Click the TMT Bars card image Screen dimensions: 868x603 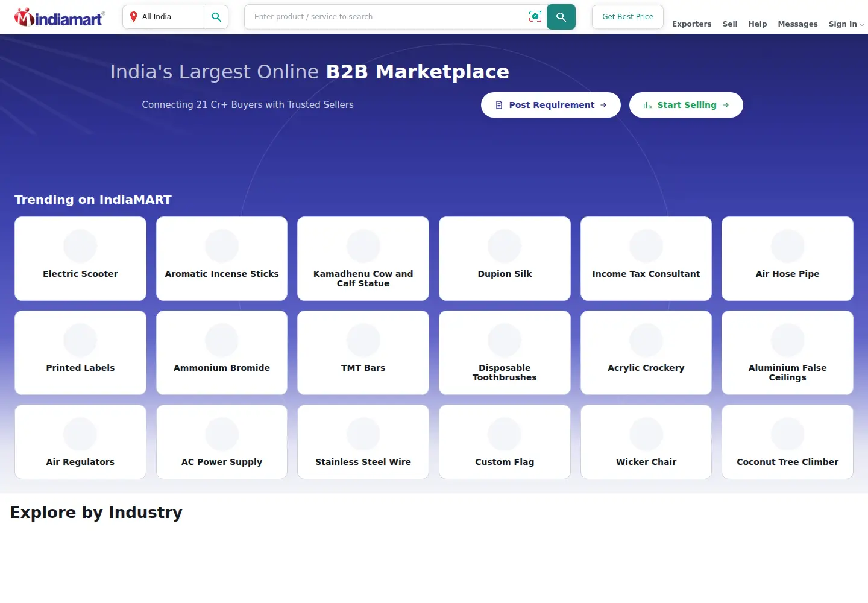pos(363,340)
